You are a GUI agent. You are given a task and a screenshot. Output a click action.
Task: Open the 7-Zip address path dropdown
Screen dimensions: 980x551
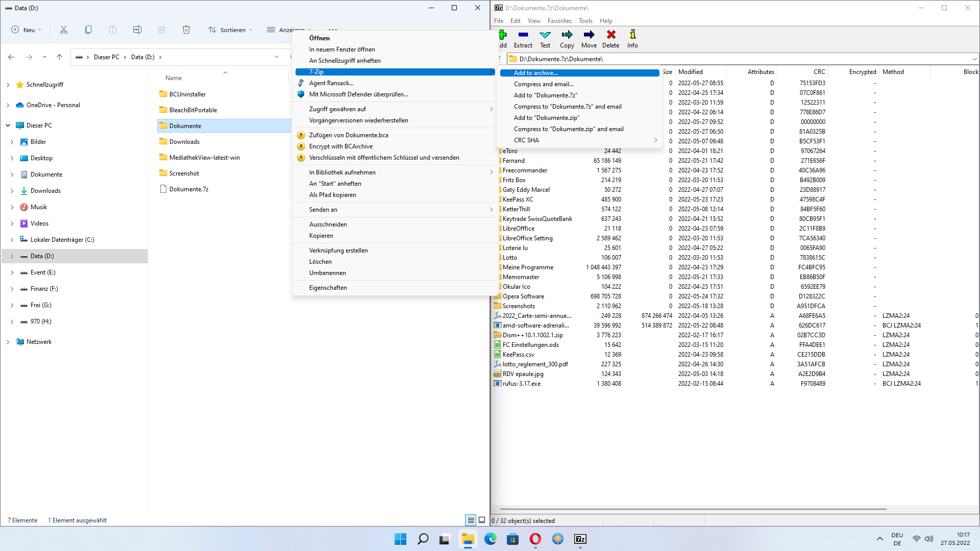click(974, 59)
